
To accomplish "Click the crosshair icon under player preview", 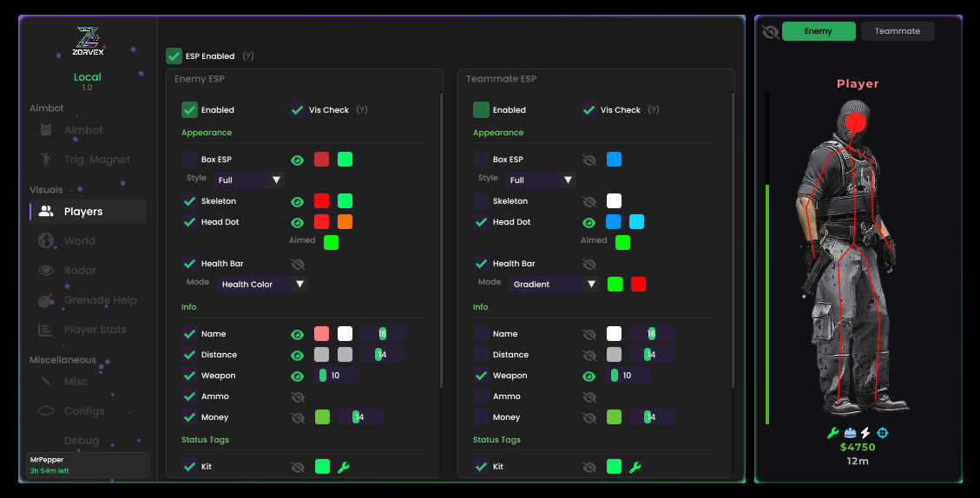I will pyautogui.click(x=883, y=433).
